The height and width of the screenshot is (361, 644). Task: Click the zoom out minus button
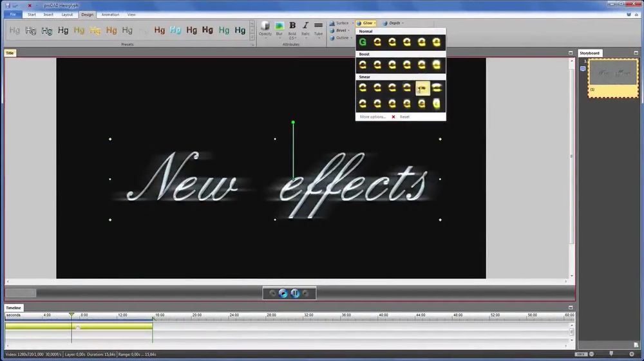pos(591,354)
